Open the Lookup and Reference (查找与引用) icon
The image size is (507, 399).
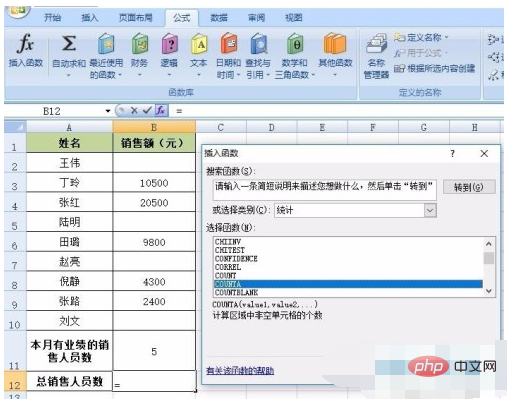tap(258, 44)
